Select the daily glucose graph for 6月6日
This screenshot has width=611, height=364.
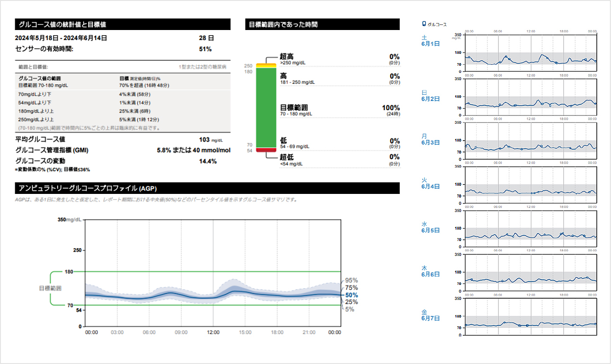530,273
